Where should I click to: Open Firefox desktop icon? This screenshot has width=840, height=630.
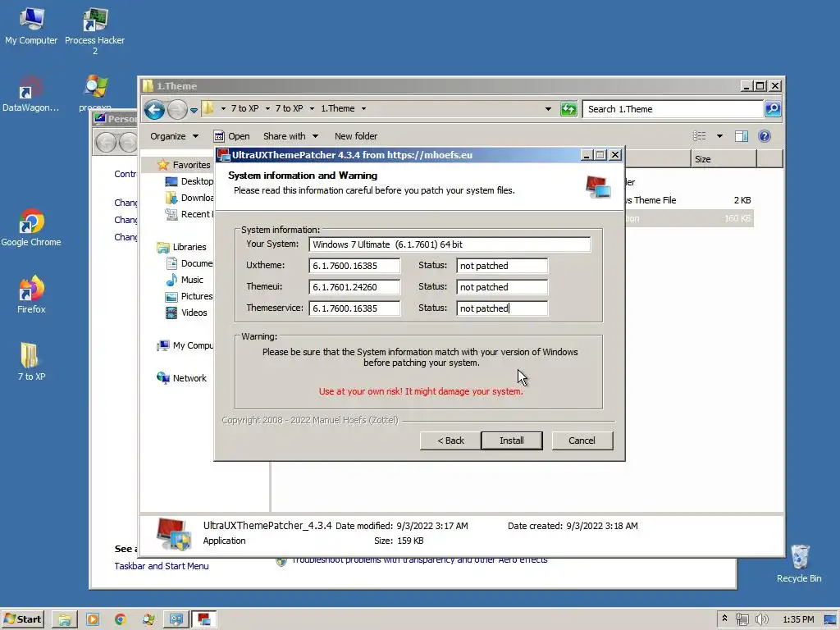[x=31, y=295]
